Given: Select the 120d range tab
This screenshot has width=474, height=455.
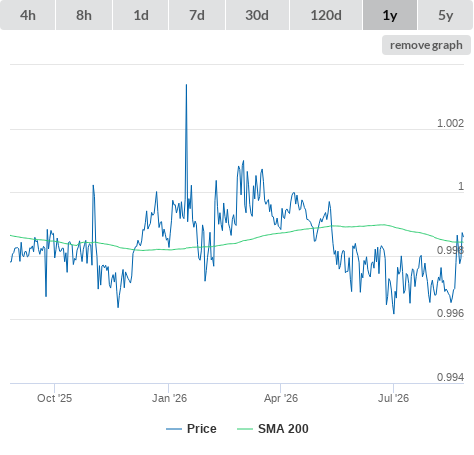Looking at the screenshot, I should click(x=326, y=15).
